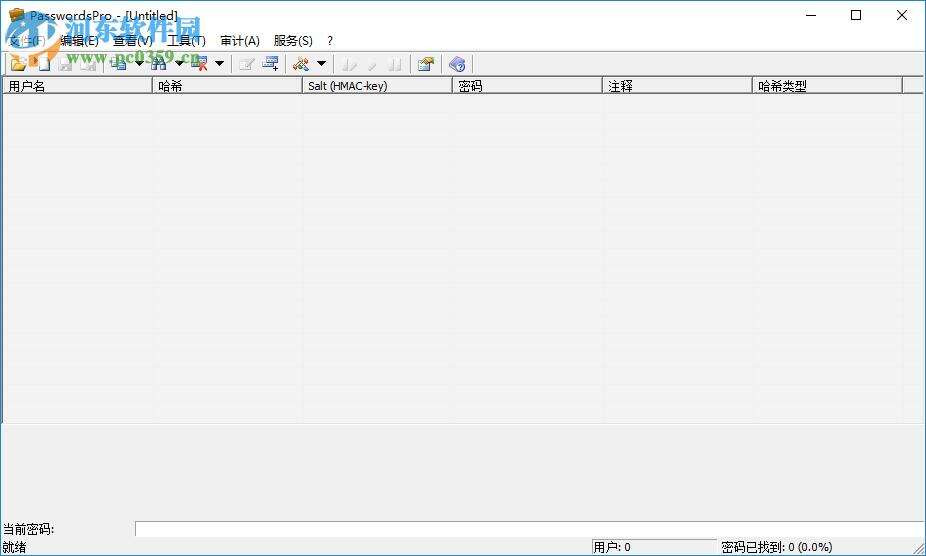Sort by the 哈希 column header
This screenshot has height=556, width=926.
pyautogui.click(x=227, y=86)
